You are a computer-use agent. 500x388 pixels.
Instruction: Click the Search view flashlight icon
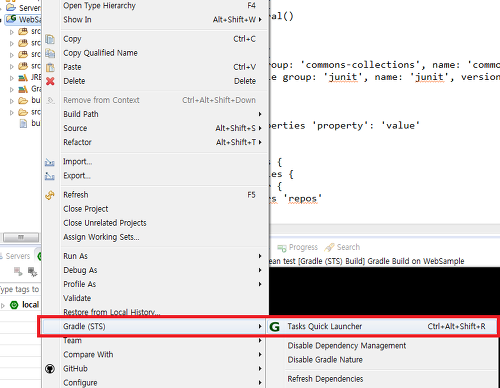coord(329,247)
